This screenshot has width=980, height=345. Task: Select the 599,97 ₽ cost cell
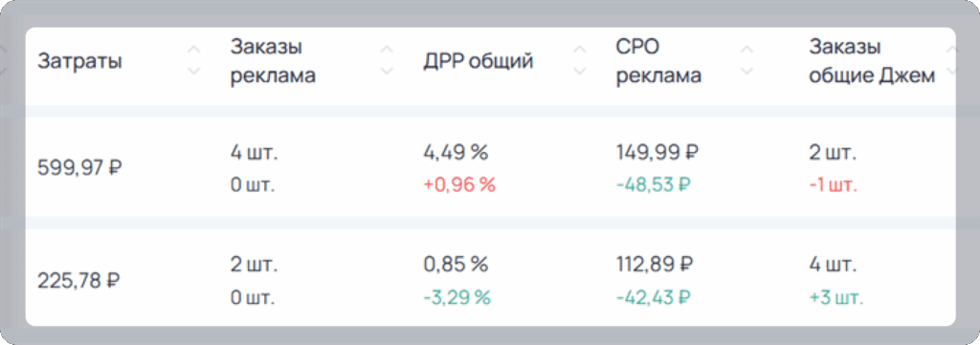pos(79,168)
